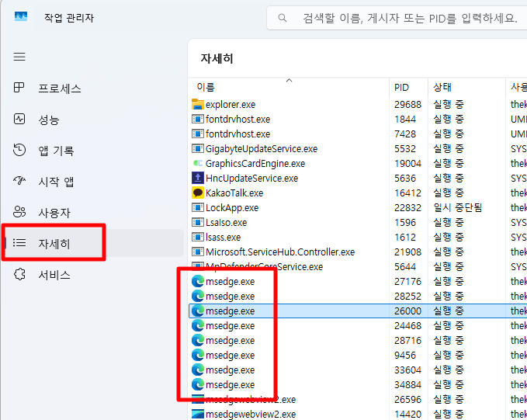Click the Task Manager app icon in title bar
527x420 pixels.
(x=21, y=16)
